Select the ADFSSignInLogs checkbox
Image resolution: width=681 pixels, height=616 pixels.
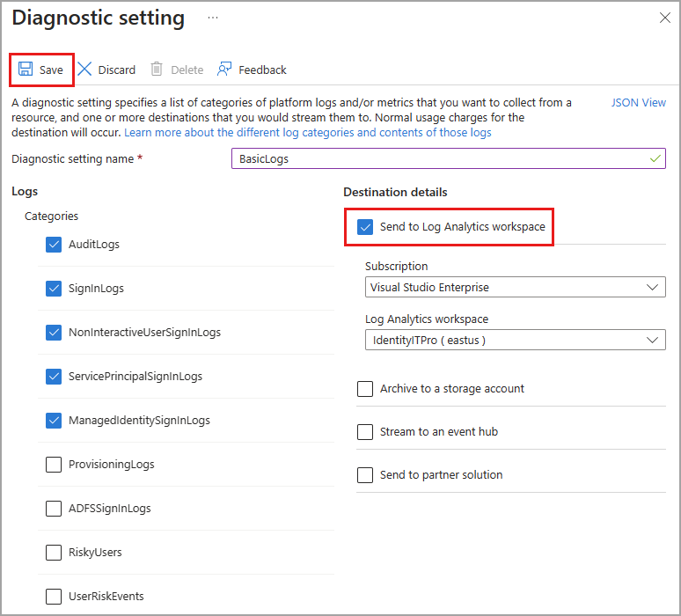click(54, 509)
